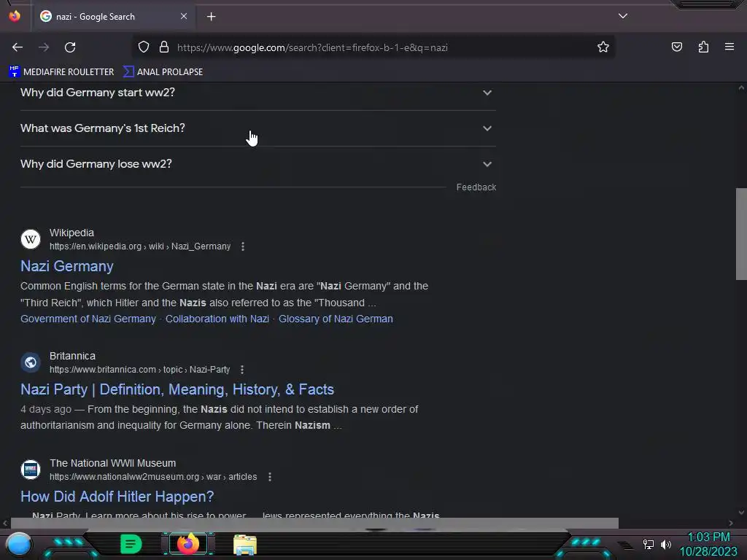Select the nazi - Google Search tab
Screen dimensions: 747x560
tap(113, 17)
